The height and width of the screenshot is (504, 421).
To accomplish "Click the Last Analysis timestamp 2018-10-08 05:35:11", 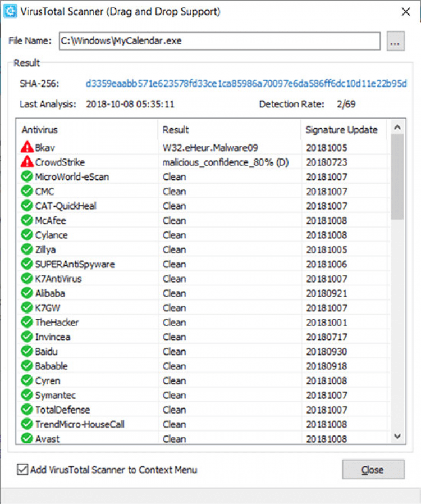I will tap(130, 104).
